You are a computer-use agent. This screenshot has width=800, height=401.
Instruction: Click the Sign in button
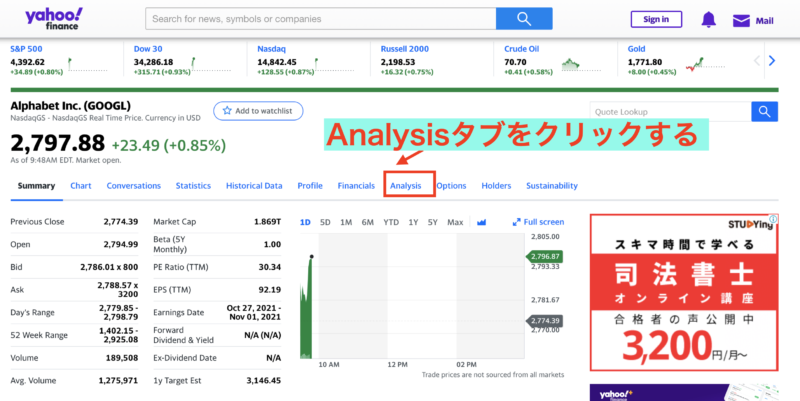point(656,19)
